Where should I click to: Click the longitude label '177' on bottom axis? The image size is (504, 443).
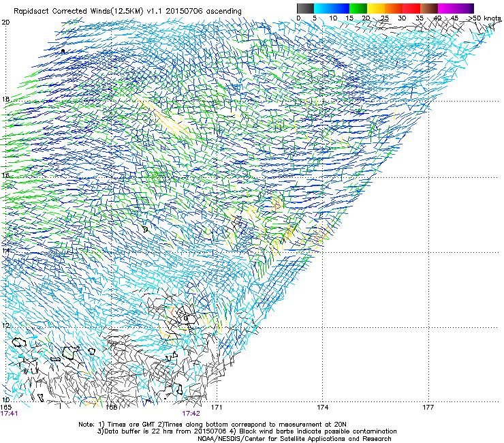(428, 408)
